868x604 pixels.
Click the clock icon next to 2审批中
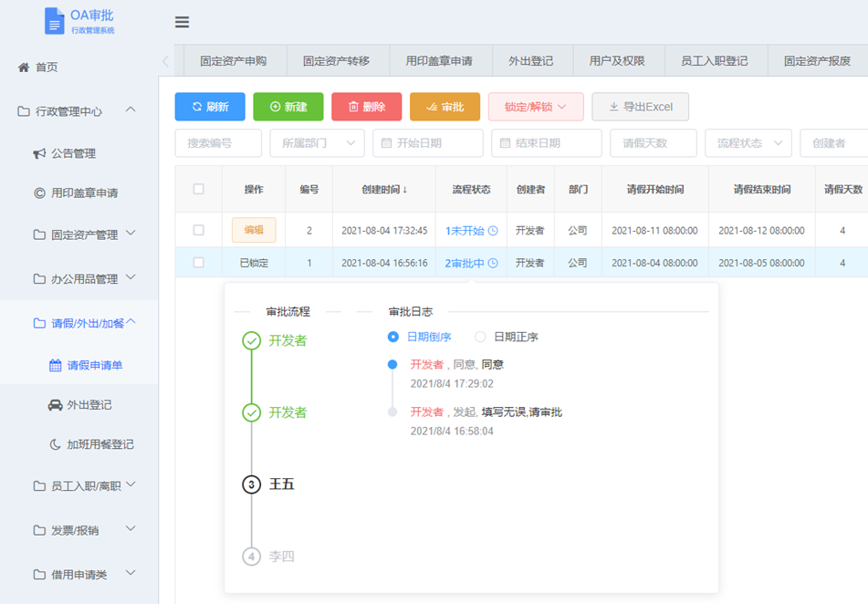coord(493,264)
